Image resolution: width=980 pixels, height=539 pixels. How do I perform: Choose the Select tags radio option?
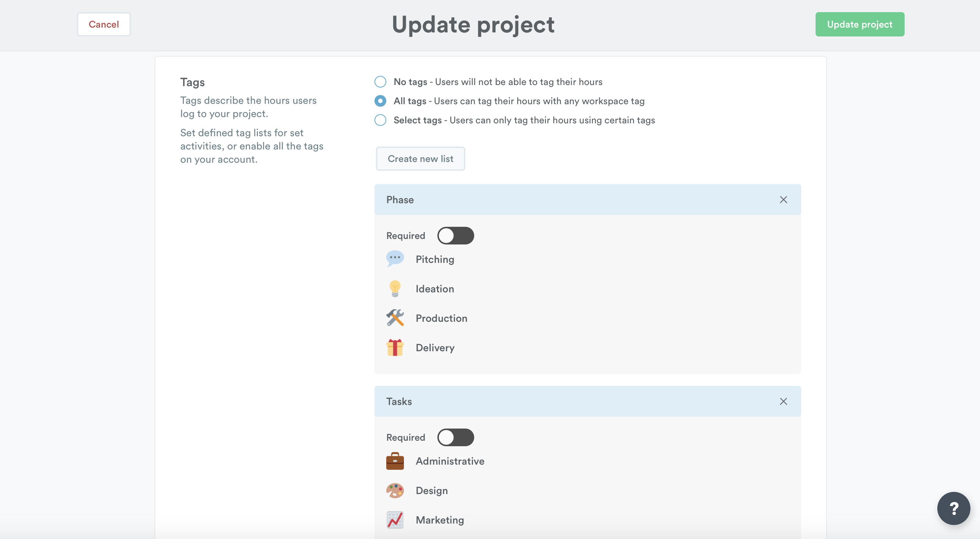coord(380,120)
